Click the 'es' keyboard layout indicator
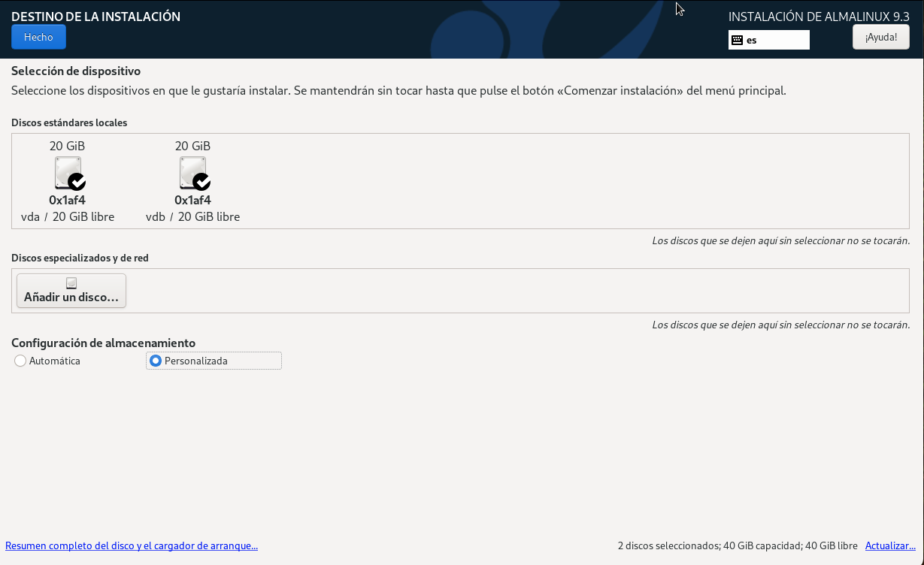Image resolution: width=924 pixels, height=565 pixels. coord(752,40)
